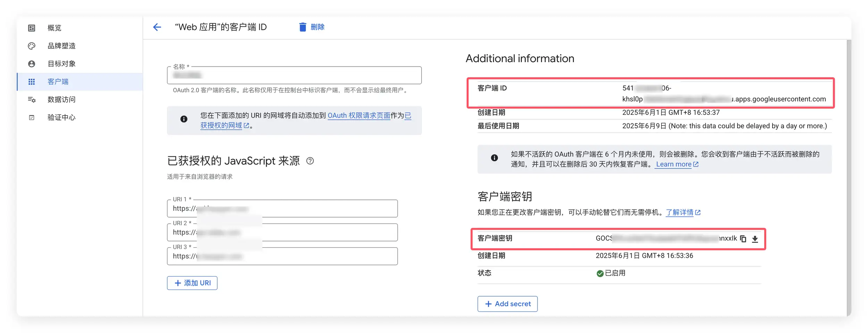Viewport: 868px width, 333px height.
Task: Click the help icon next to 已获授权的 JavaScript 来源
Action: (310, 161)
